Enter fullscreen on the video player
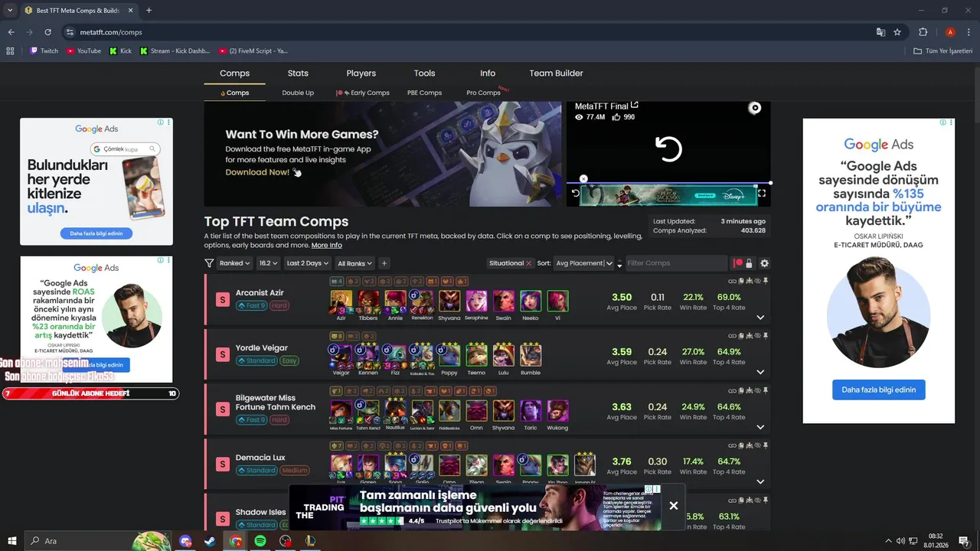The image size is (980, 551). pyautogui.click(x=762, y=194)
